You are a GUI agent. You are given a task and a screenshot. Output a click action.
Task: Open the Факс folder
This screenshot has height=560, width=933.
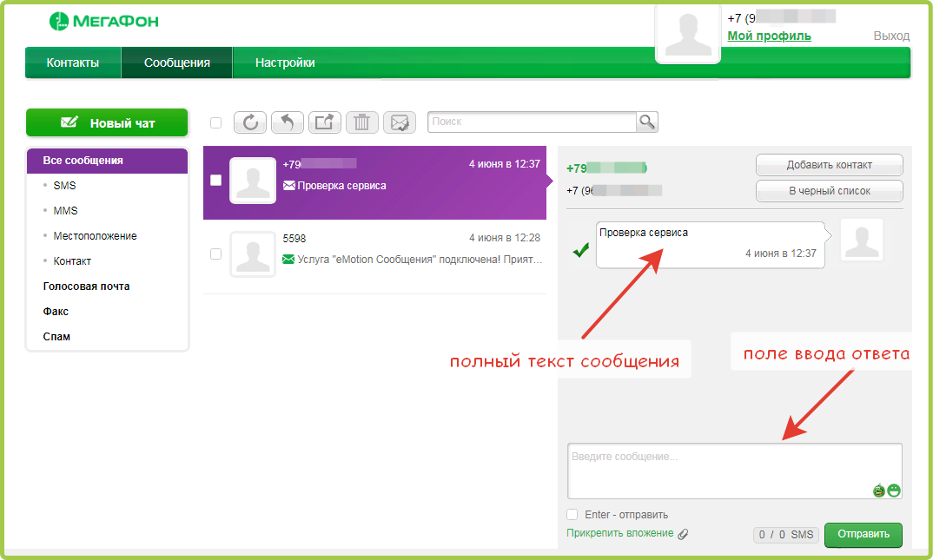pos(56,312)
